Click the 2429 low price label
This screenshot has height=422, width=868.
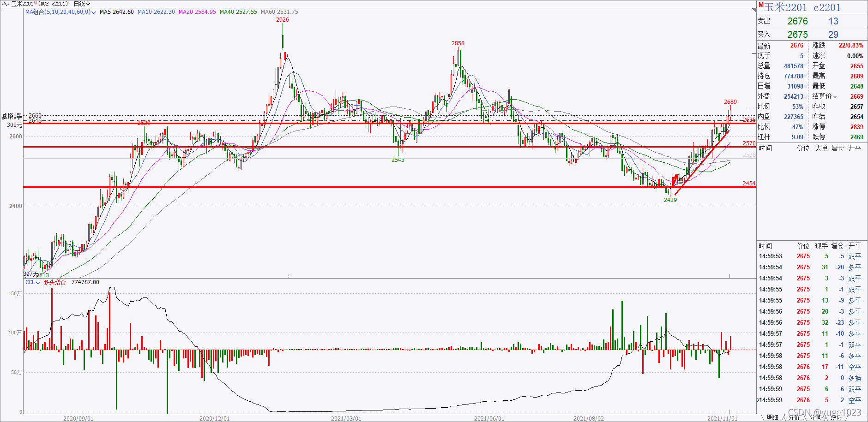pyautogui.click(x=670, y=200)
